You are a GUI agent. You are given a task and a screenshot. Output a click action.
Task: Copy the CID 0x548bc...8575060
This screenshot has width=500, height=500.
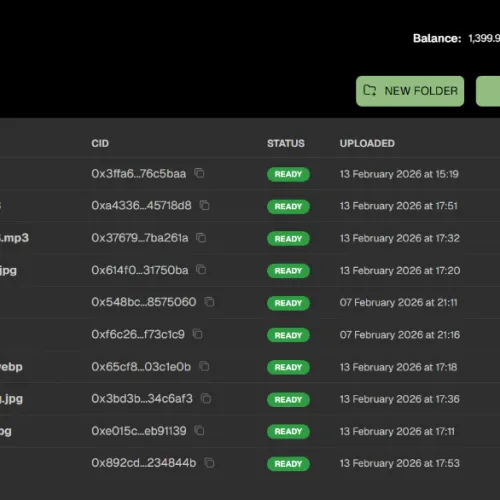209,302
